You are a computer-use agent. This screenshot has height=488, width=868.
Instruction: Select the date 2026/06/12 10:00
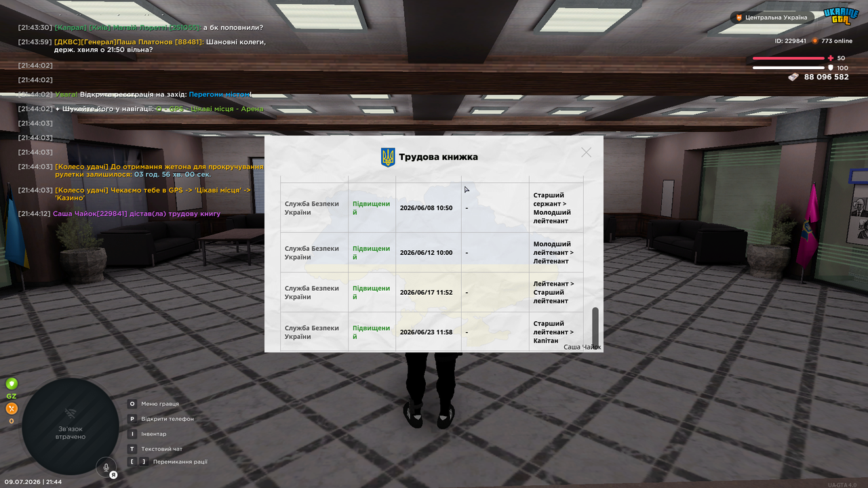coord(426,253)
